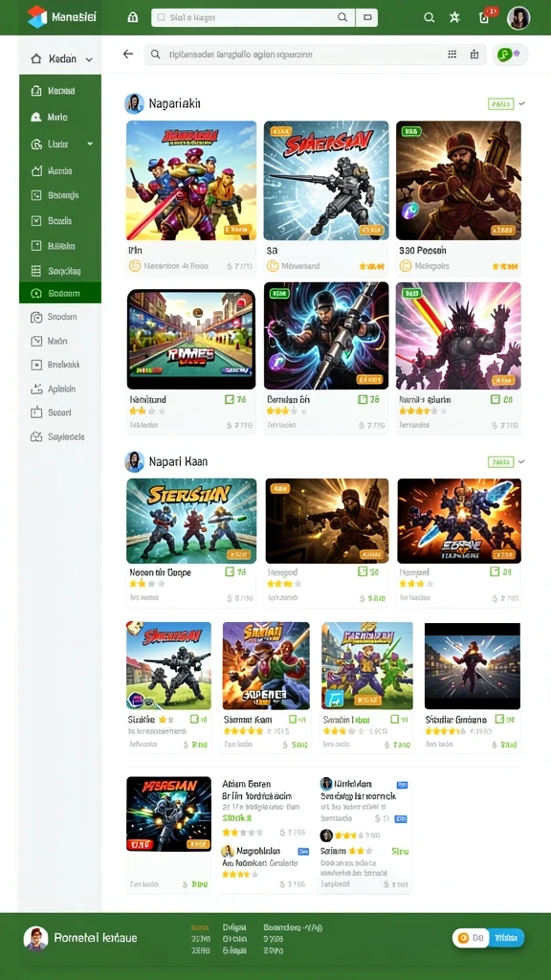Click the coin icon on the Ifin card
The width and height of the screenshot is (551, 980).
134,266
